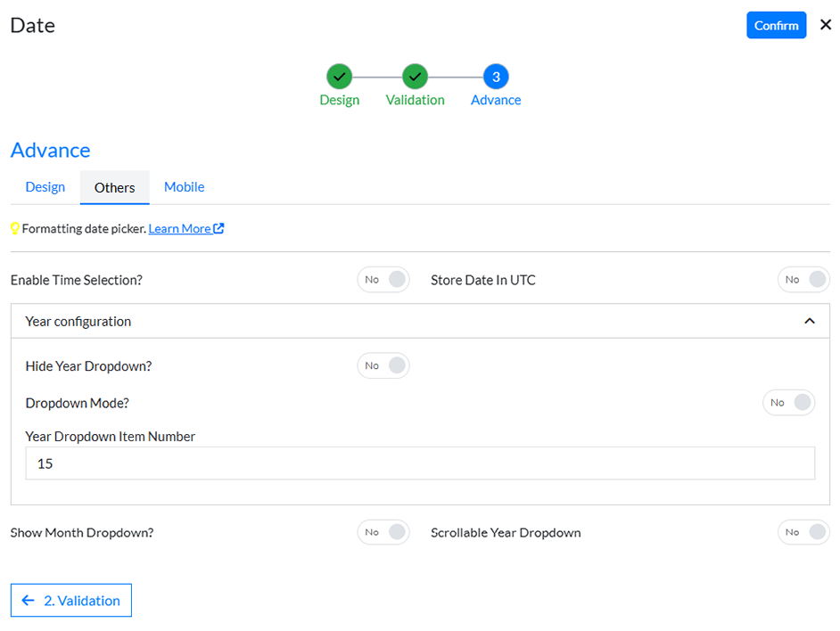Collapse the Year configuration section
Image resolution: width=840 pixels, height=631 pixels.
(x=811, y=320)
